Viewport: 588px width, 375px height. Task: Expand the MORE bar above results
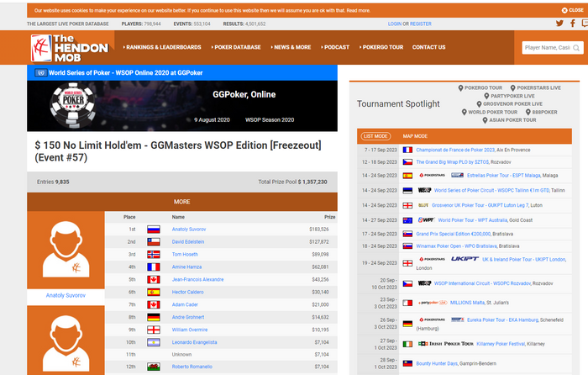coord(182,202)
